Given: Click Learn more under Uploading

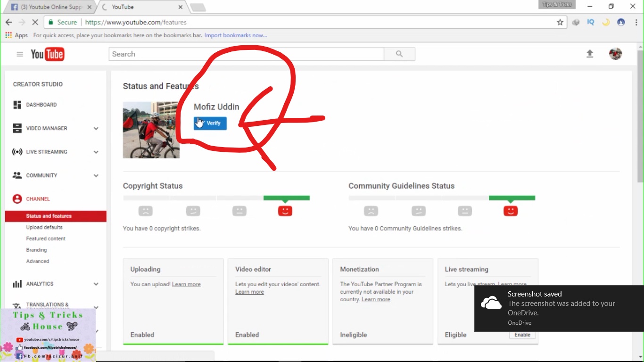Looking at the screenshot, I should click(x=186, y=284).
